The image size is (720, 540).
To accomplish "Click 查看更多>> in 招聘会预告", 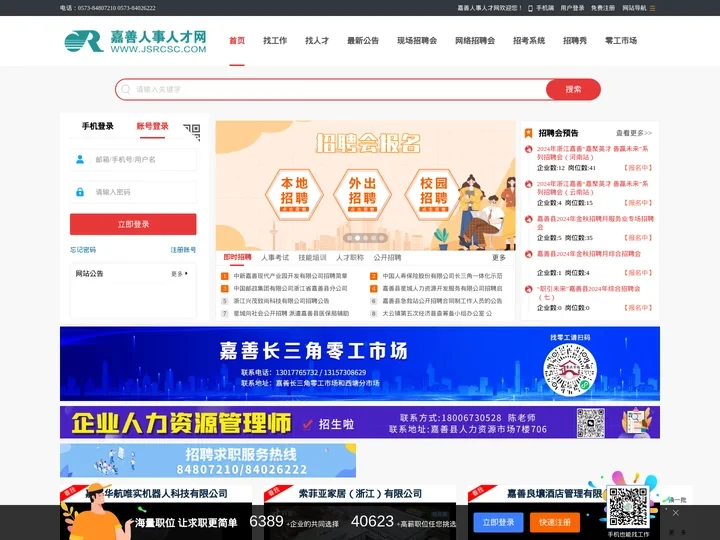I will pos(634,133).
